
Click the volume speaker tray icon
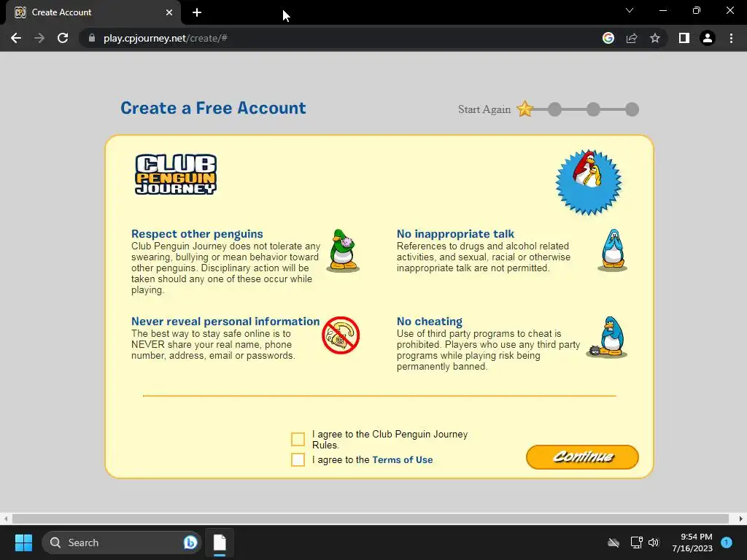[x=654, y=542]
